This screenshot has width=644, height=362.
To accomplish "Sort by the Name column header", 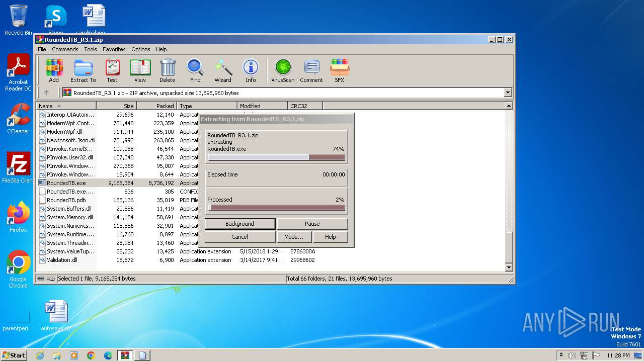I will click(66, 106).
